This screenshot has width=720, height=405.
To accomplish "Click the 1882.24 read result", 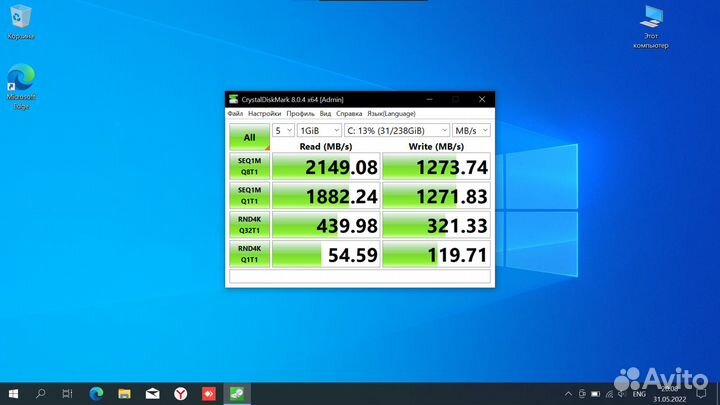I will [326, 196].
